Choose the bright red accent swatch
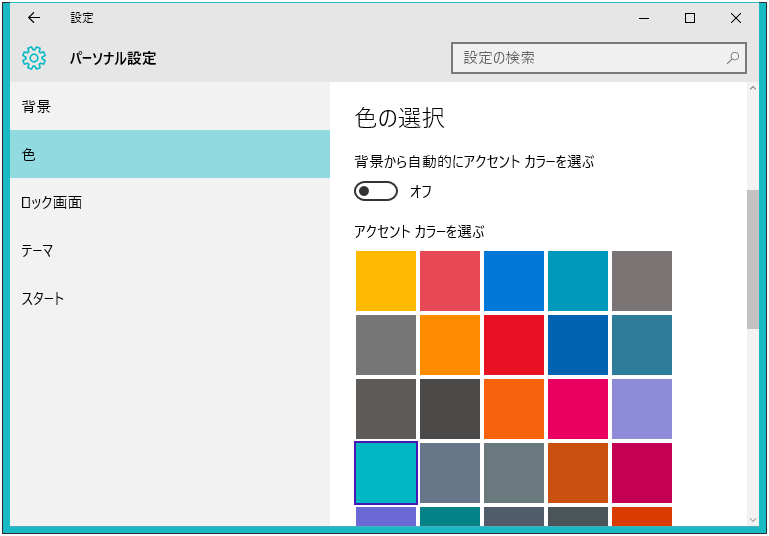Image resolution: width=769 pixels, height=536 pixels. coord(514,345)
